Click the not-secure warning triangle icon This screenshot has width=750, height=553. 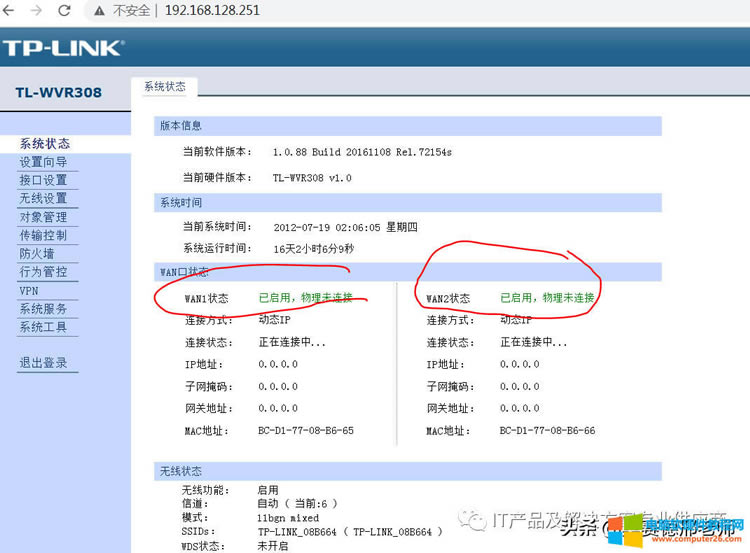99,11
